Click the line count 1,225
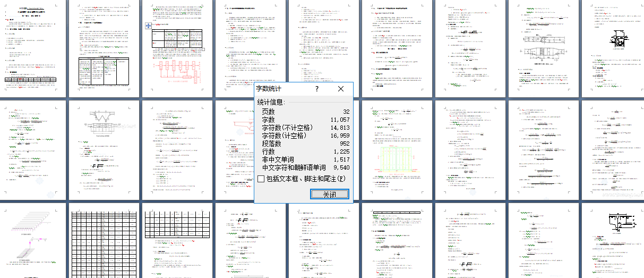 pos(341,151)
